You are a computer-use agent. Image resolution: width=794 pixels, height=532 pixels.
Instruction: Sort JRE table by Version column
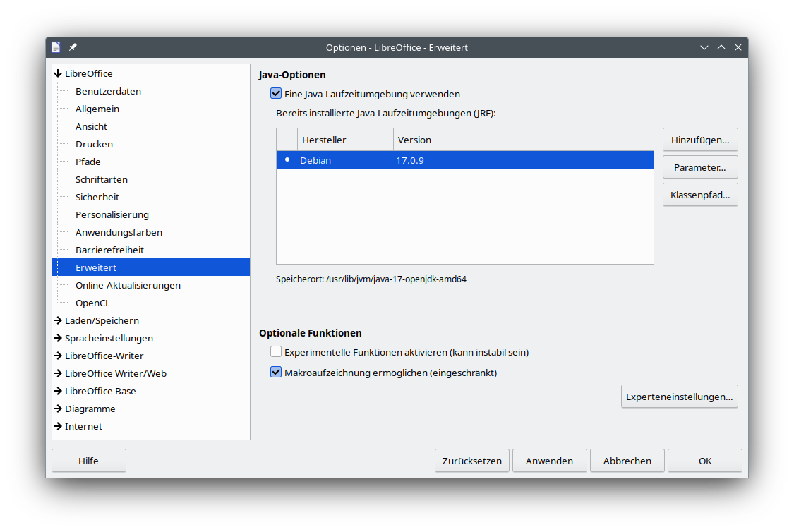coord(524,140)
